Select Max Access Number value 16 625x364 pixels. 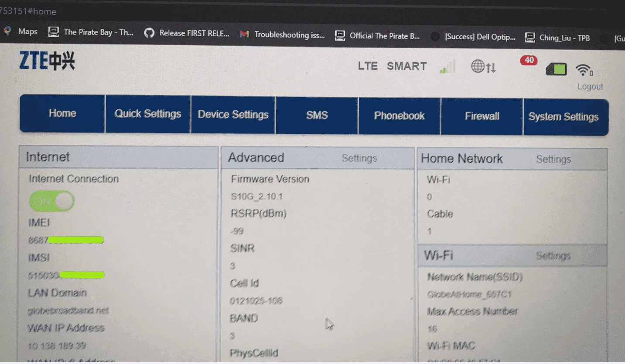point(432,329)
